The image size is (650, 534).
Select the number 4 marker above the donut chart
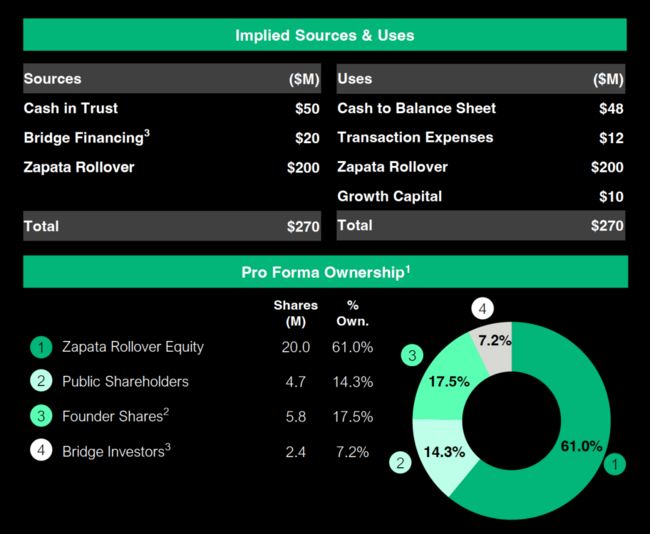tap(483, 309)
